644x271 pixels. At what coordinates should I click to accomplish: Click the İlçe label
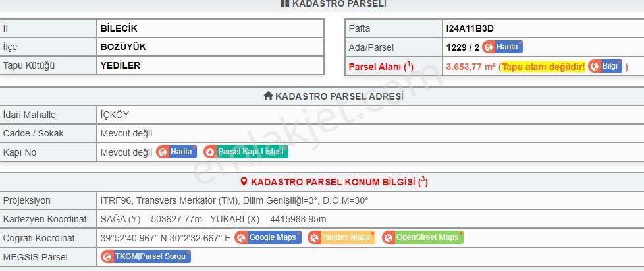tap(11, 47)
